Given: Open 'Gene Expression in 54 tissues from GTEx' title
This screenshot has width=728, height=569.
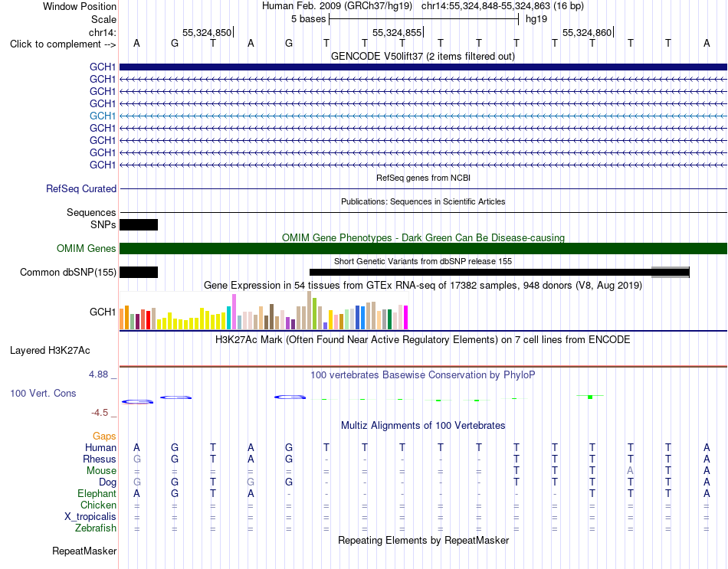Looking at the screenshot, I should click(x=423, y=286).
